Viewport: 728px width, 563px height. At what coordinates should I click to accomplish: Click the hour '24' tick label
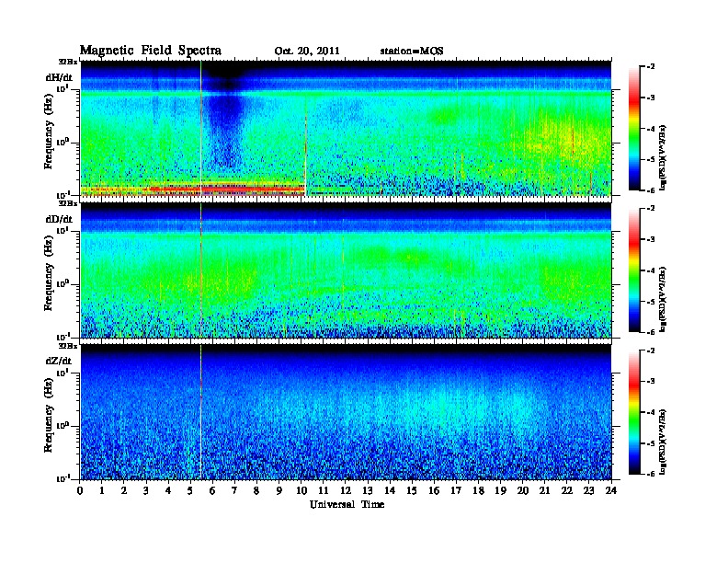coord(611,490)
